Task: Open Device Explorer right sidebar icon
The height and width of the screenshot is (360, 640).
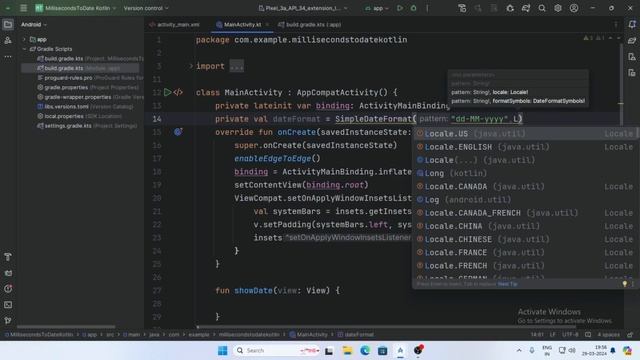Action: coord(632,57)
